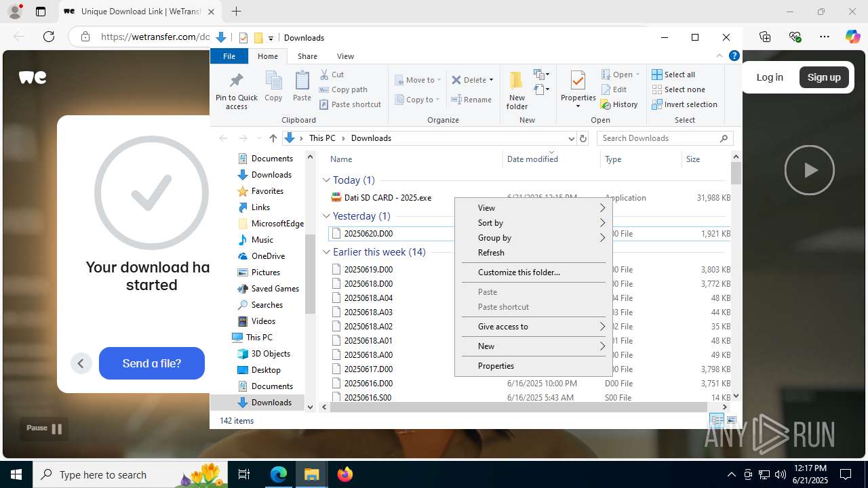Switch to large icons view button

tap(731, 421)
